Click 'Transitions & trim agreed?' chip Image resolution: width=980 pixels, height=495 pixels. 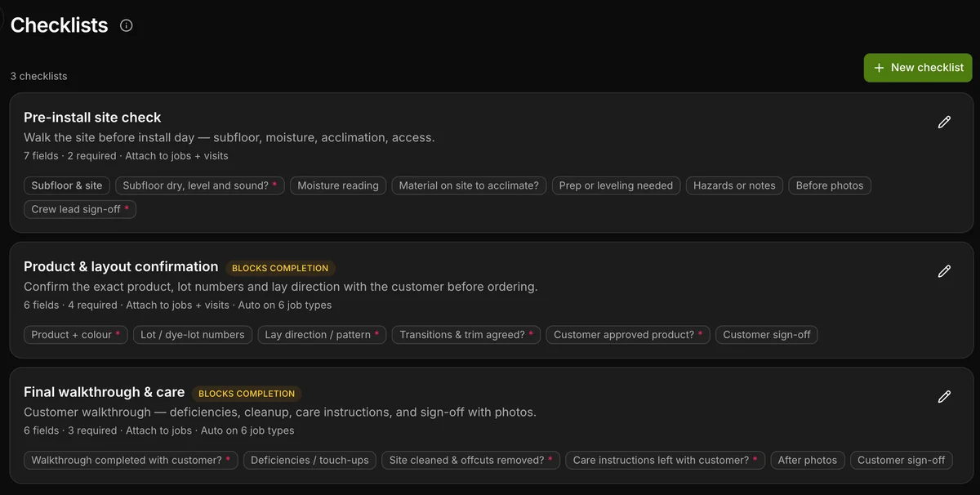pos(466,335)
